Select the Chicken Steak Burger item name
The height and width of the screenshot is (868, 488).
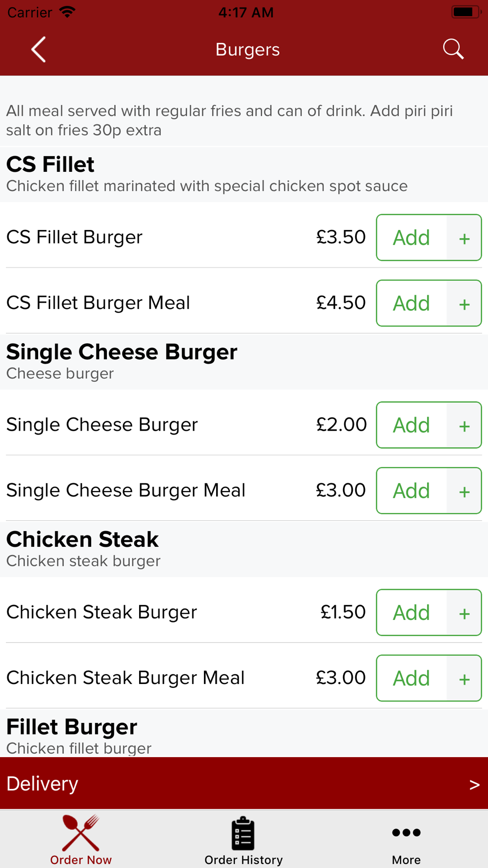pyautogui.click(x=102, y=612)
